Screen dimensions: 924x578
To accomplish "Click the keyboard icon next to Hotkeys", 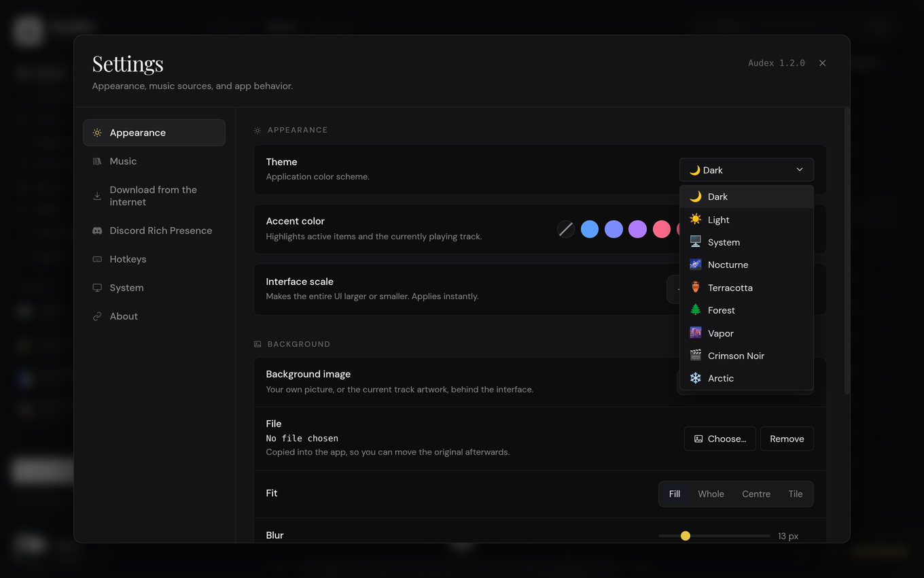I will click(x=97, y=259).
